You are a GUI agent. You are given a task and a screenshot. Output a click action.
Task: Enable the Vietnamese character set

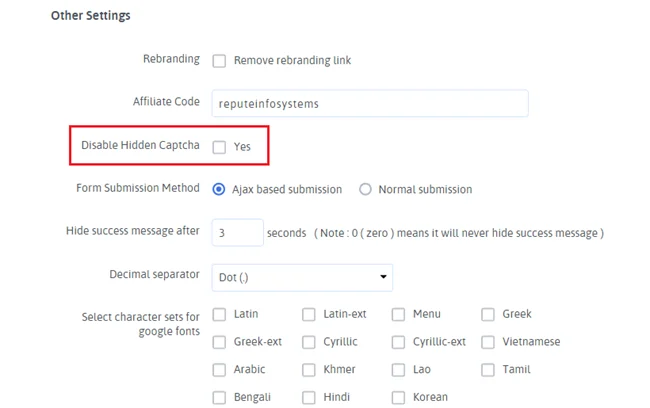(488, 342)
